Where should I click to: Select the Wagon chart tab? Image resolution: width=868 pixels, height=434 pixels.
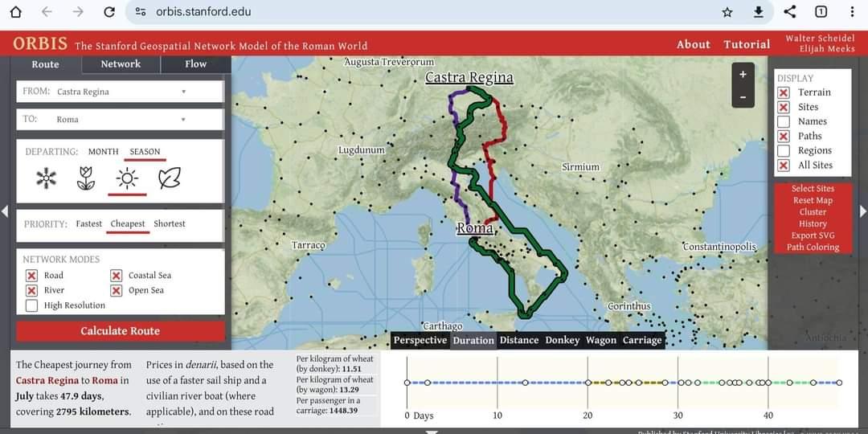(x=601, y=341)
